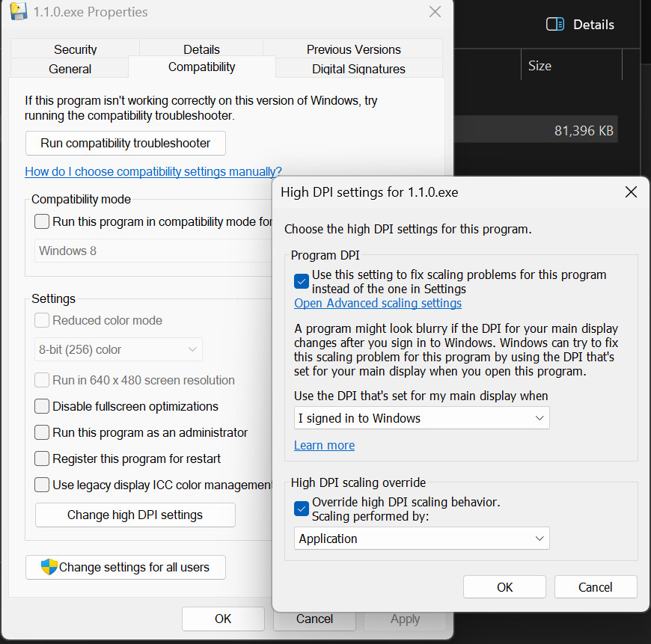This screenshot has height=644, width=651.
Task: Close the 1.1.0.exe Properties window
Action: [x=435, y=12]
